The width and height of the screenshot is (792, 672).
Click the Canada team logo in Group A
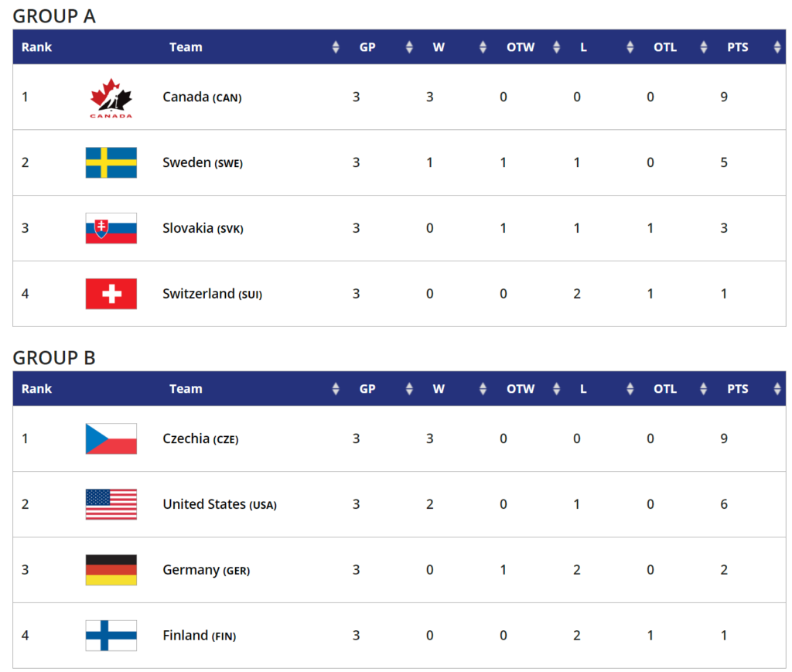[x=111, y=98]
